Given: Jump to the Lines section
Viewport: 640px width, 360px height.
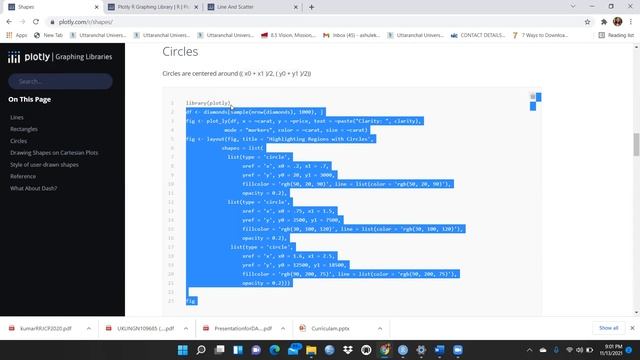Looking at the screenshot, I should pos(17,118).
